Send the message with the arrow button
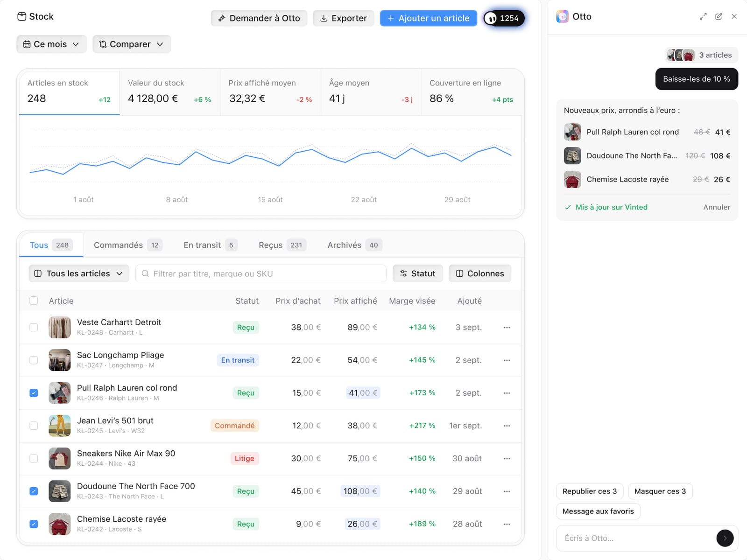The width and height of the screenshot is (747, 560). click(725, 538)
